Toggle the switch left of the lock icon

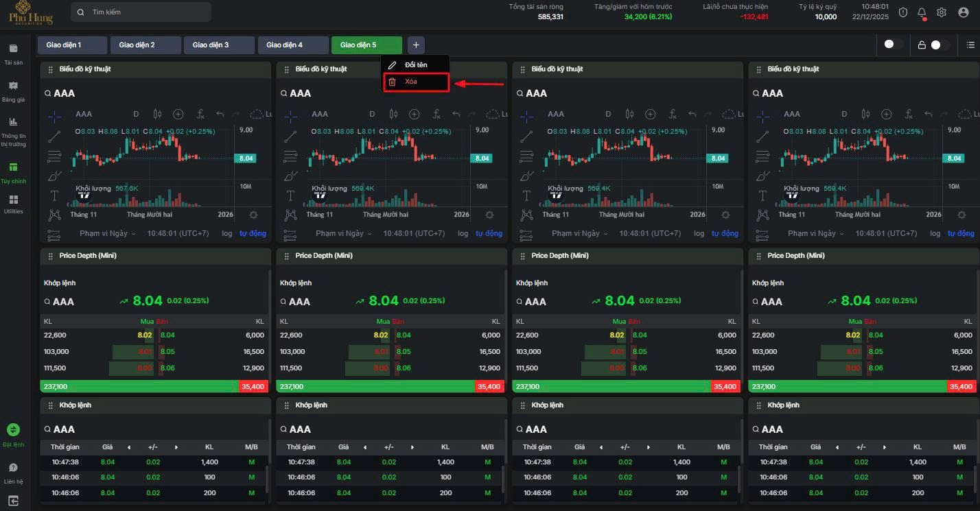coord(892,45)
